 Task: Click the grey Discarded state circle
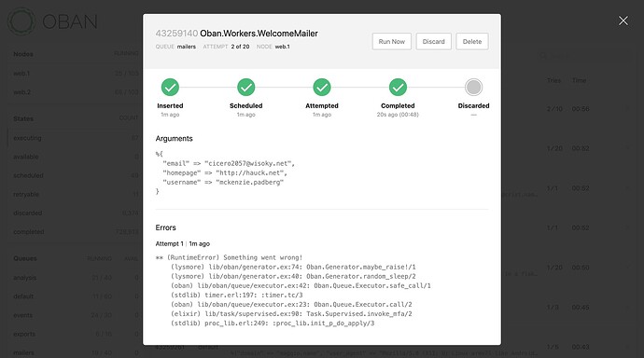coord(473,88)
